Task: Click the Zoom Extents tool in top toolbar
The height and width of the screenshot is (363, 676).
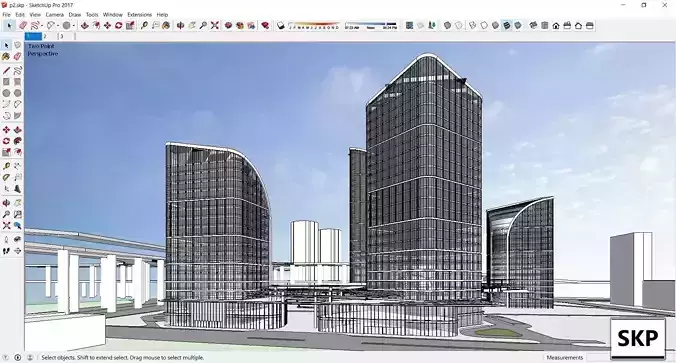Action: (214, 26)
